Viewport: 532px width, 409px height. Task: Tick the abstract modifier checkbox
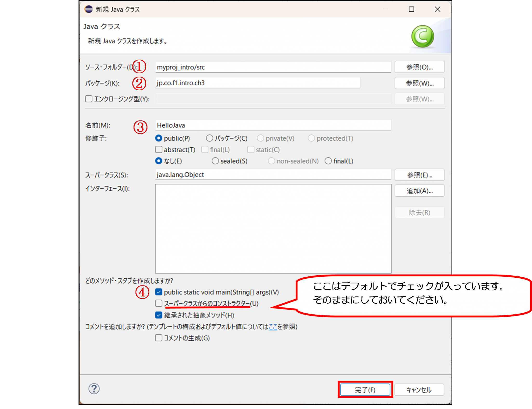point(159,150)
